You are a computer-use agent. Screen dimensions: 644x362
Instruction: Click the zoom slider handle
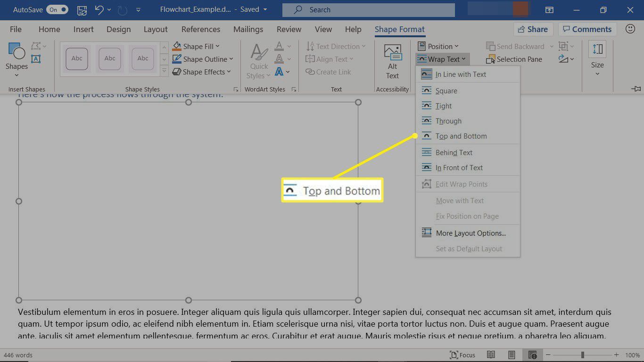583,355
